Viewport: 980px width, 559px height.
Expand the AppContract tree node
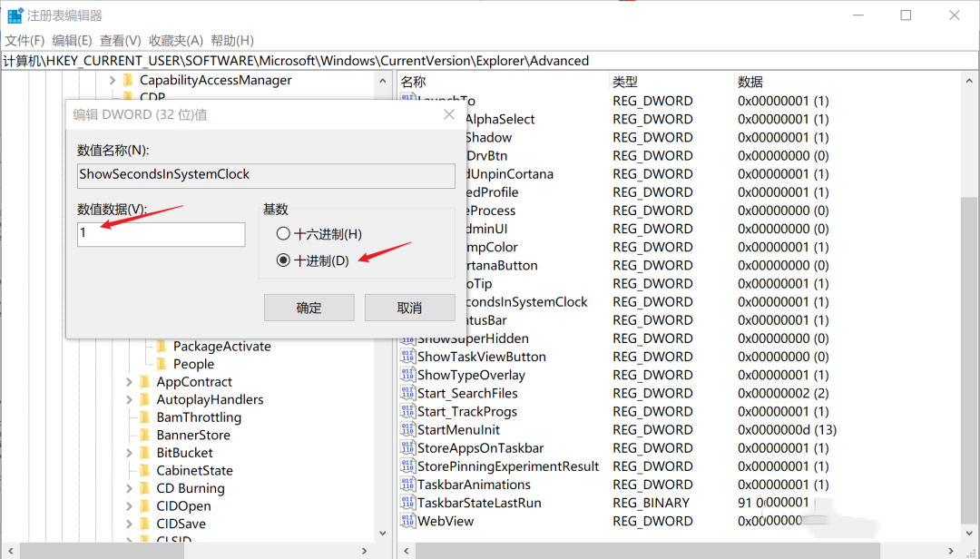tap(129, 382)
